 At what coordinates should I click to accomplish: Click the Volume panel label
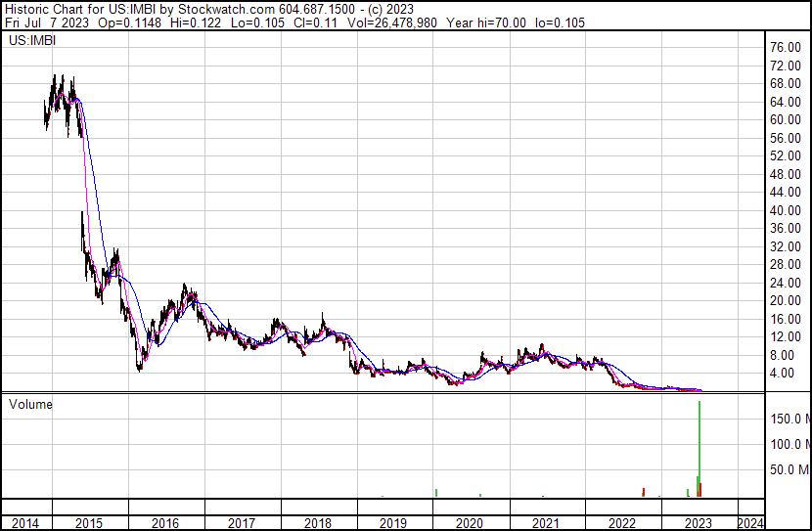[30, 404]
